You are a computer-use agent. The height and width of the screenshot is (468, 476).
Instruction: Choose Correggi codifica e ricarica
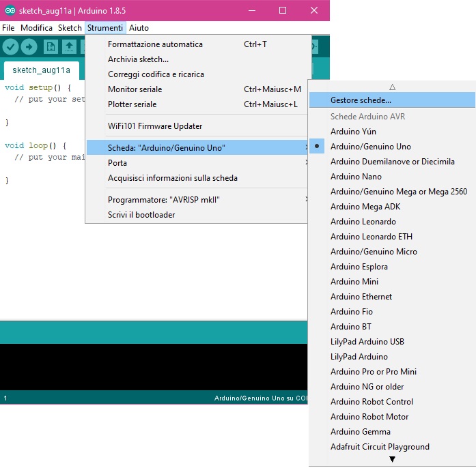(197, 74)
